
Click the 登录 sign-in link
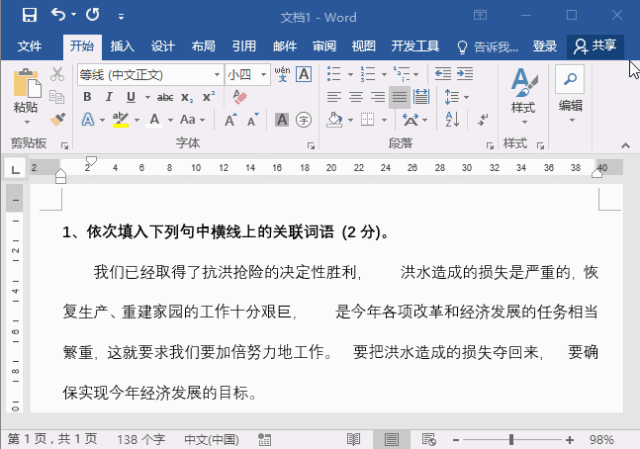coord(544,46)
